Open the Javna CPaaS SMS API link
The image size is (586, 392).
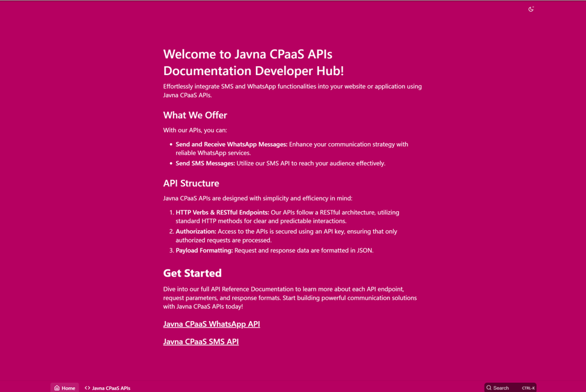click(201, 341)
